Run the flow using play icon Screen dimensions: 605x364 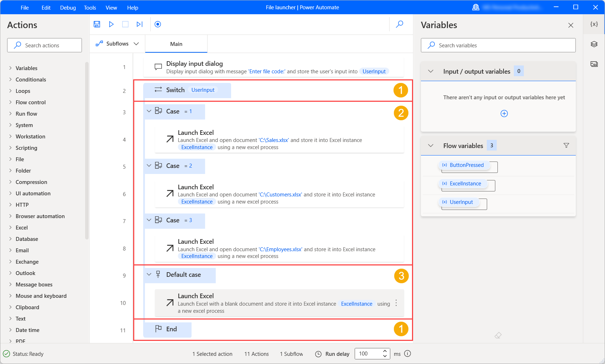tap(111, 24)
